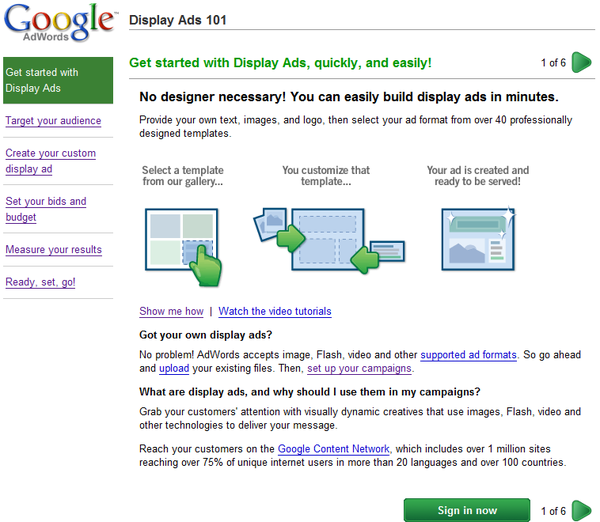This screenshot has width=600, height=522.
Task: Go to Ready, set, go! section
Action: point(40,282)
